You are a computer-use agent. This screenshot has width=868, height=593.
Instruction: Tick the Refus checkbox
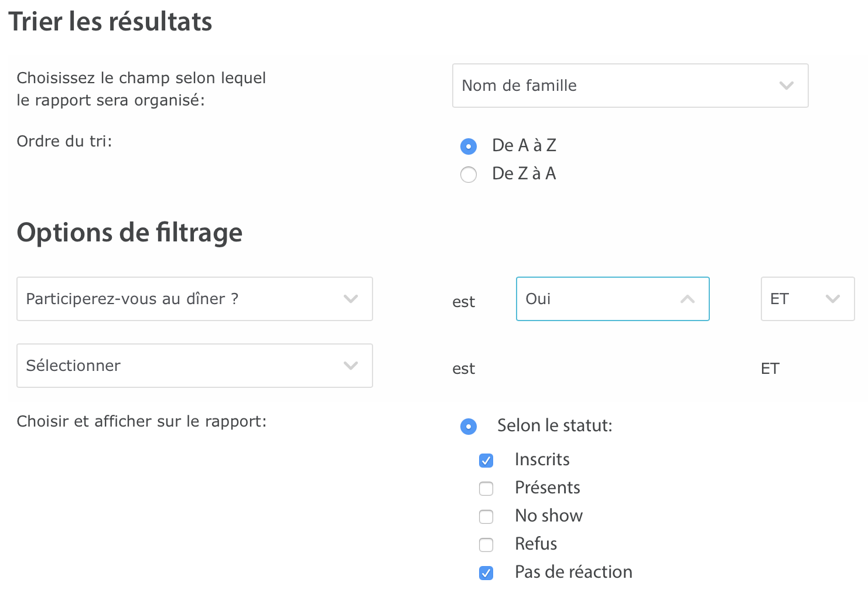(x=486, y=545)
